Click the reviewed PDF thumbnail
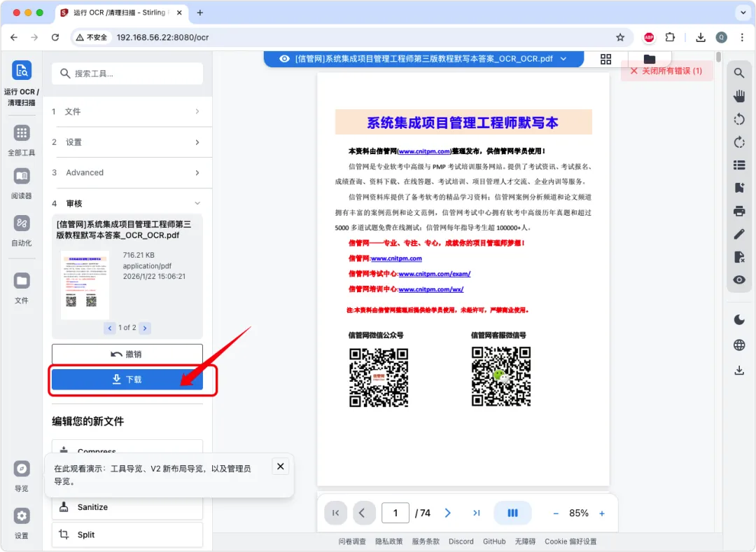This screenshot has height=552, width=756. [x=85, y=284]
